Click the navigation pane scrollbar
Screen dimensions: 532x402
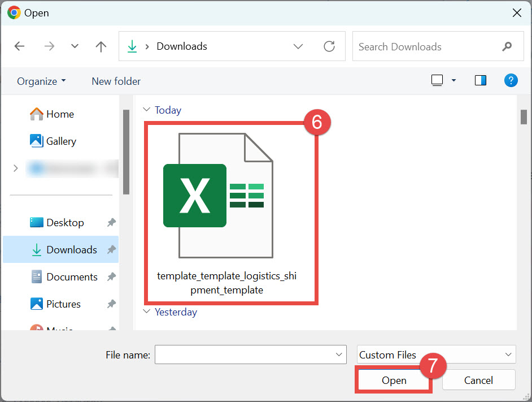pos(126,152)
